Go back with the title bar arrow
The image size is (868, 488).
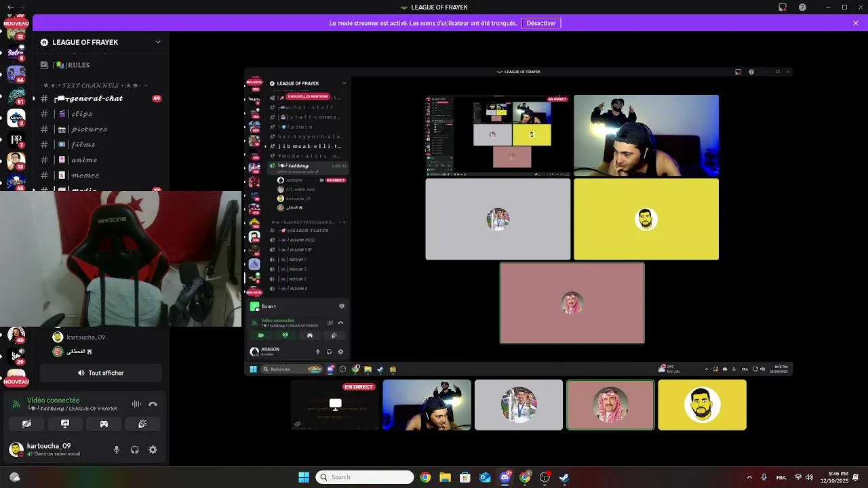pos(10,7)
